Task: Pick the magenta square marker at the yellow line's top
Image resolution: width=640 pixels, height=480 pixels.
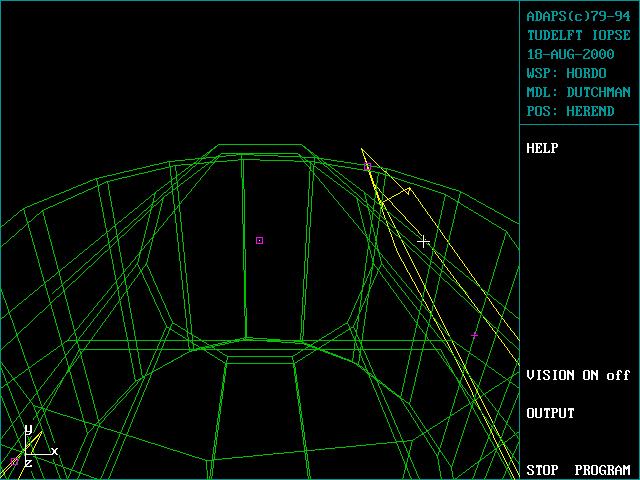Action: coord(367,167)
